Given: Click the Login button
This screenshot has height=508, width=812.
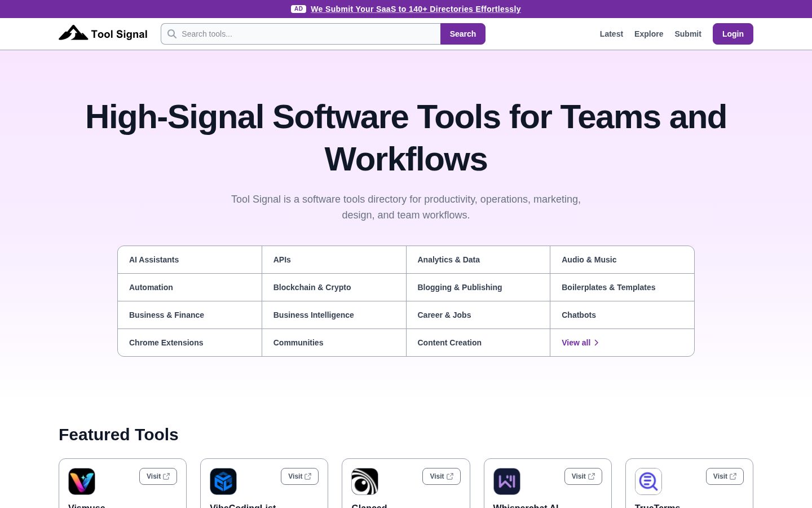Looking at the screenshot, I should [x=733, y=34].
